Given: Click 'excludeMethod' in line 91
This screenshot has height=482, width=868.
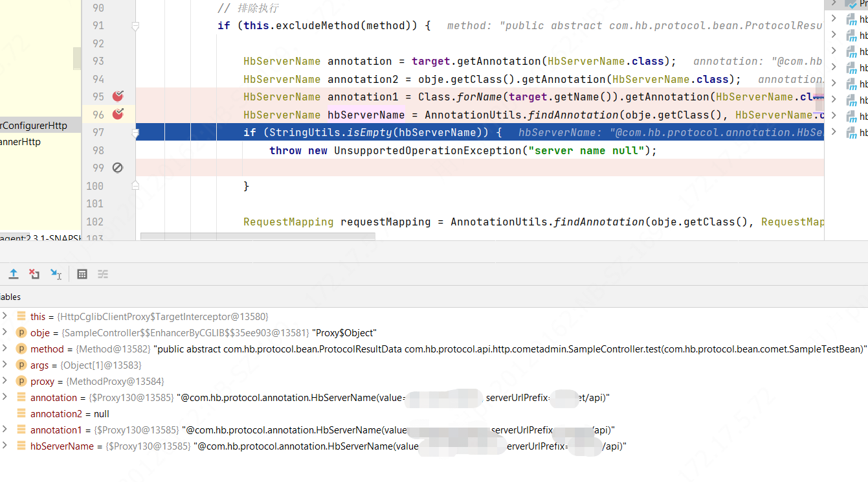Looking at the screenshot, I should coord(318,26).
